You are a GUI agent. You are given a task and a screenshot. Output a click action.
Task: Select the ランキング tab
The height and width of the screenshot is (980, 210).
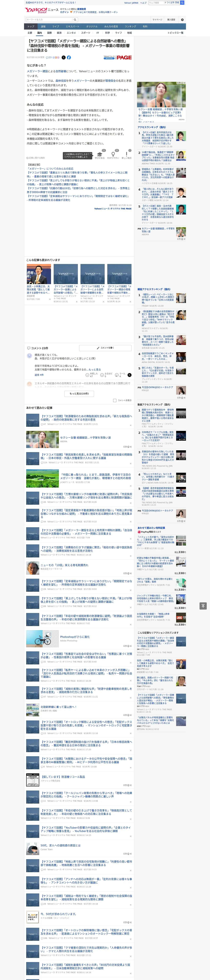tap(130, 27)
